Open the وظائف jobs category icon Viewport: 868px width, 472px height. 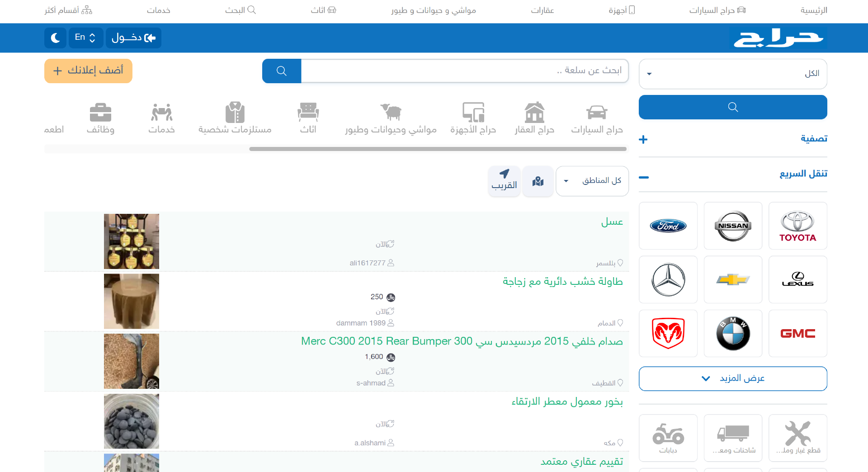pos(100,118)
